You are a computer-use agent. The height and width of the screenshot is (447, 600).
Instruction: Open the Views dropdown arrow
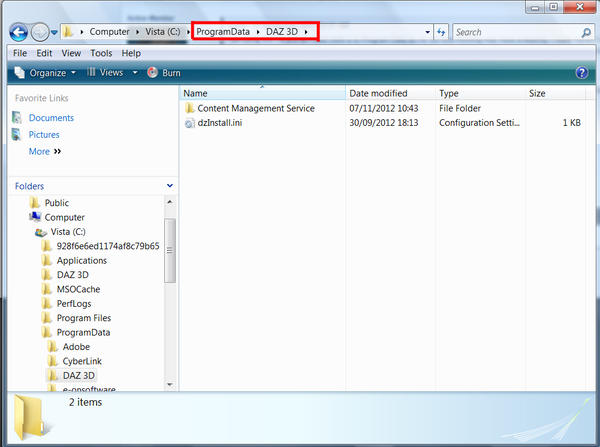(x=135, y=72)
